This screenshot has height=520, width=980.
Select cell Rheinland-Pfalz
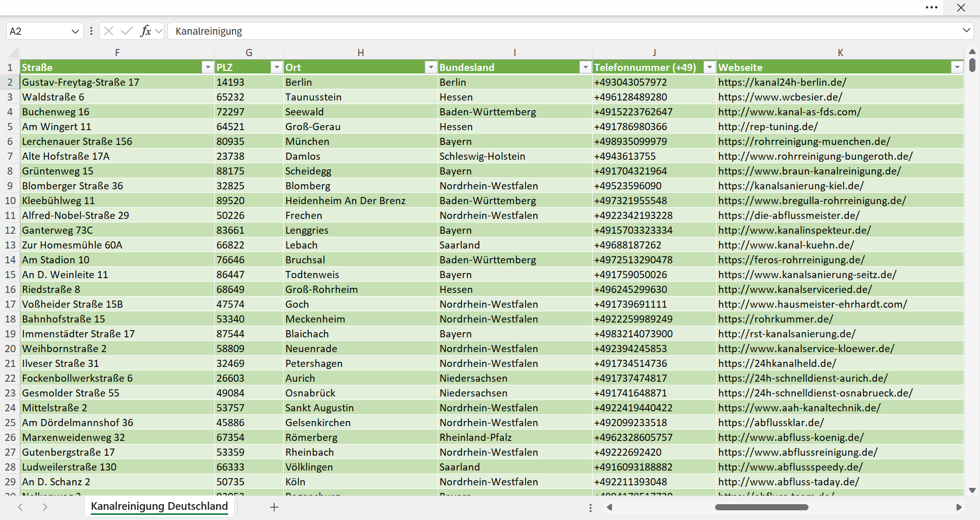[x=514, y=437]
